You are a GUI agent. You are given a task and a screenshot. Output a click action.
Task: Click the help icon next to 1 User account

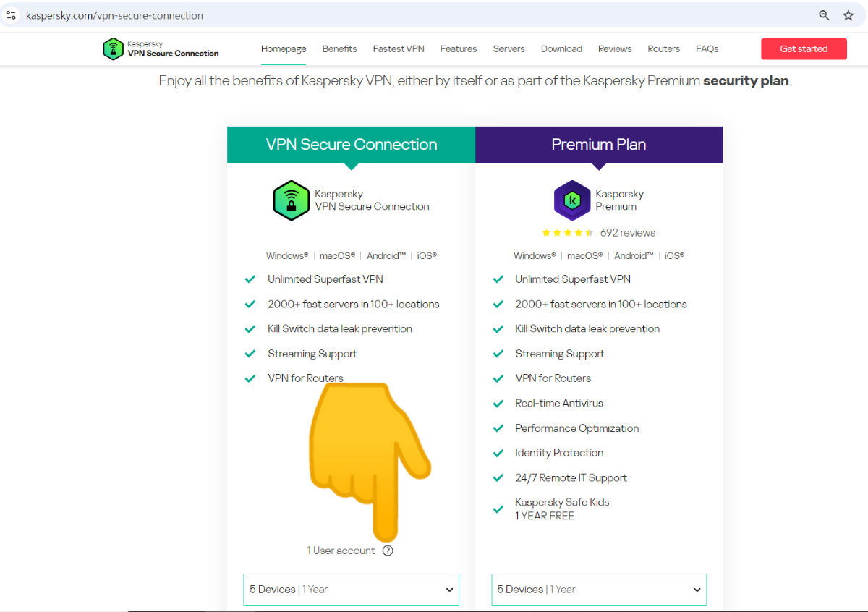[388, 551]
